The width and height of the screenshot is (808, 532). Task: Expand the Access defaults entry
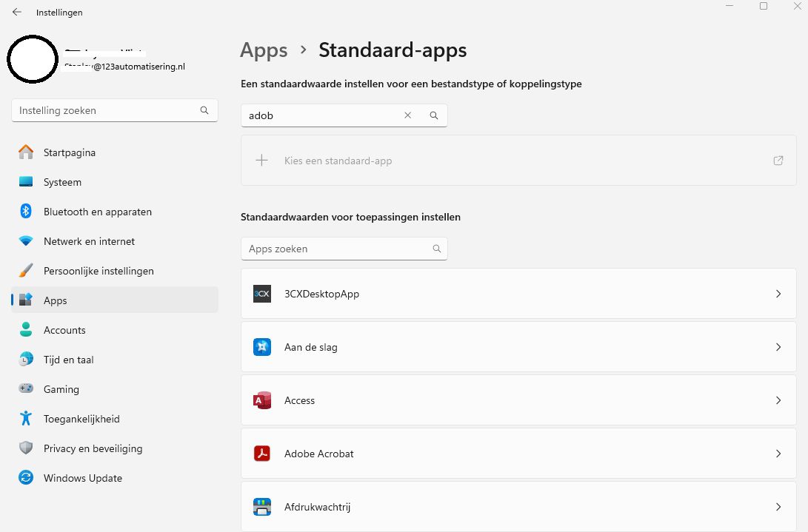pyautogui.click(x=778, y=400)
